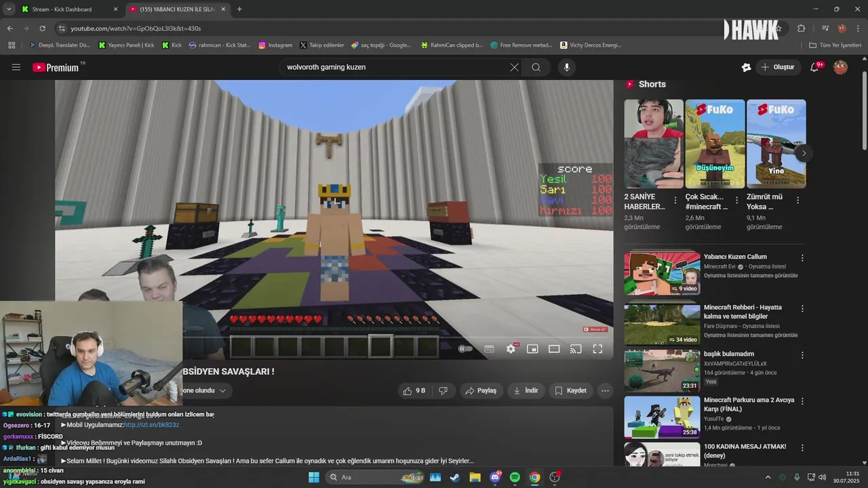Image resolution: width=868 pixels, height=488 pixels.
Task: Open options for 2 SANİYE HABERLER short
Action: point(675,201)
